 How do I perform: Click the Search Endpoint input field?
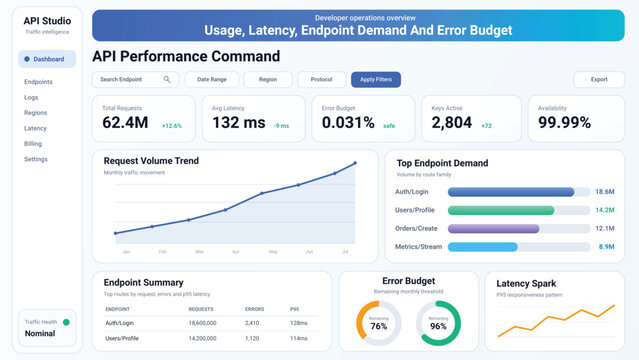coord(135,80)
